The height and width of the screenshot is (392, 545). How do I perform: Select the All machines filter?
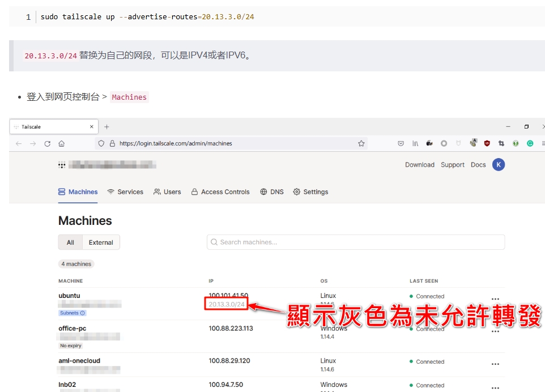coord(70,242)
